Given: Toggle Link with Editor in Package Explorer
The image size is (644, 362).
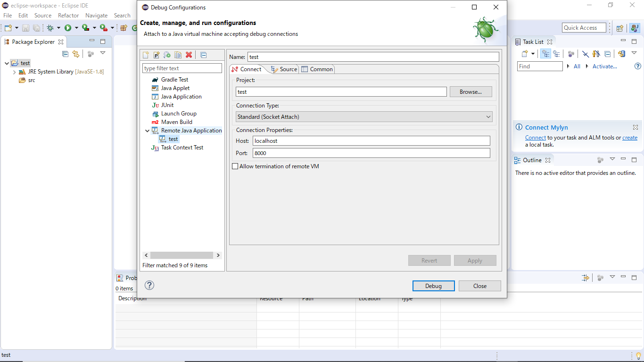Looking at the screenshot, I should pyautogui.click(x=75, y=54).
